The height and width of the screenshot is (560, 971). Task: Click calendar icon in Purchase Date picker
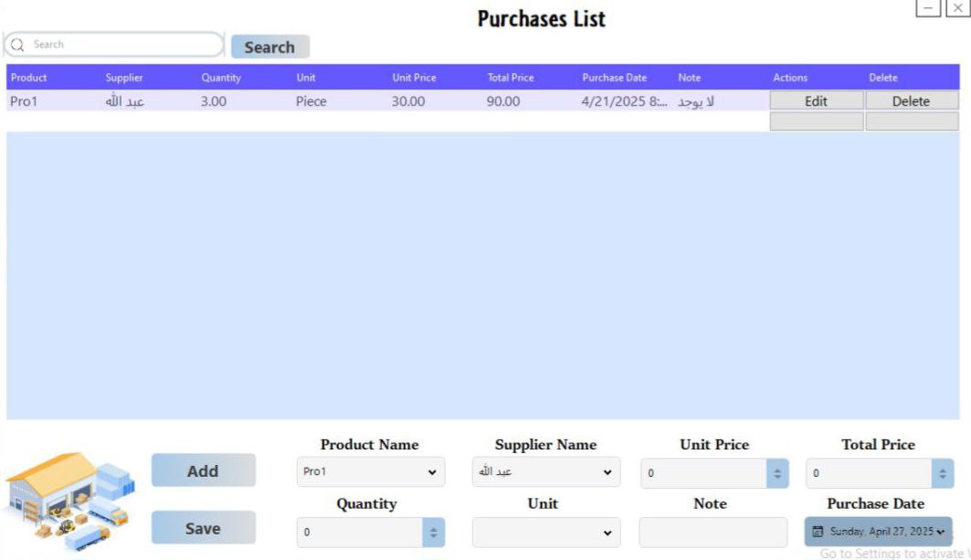[x=818, y=532]
